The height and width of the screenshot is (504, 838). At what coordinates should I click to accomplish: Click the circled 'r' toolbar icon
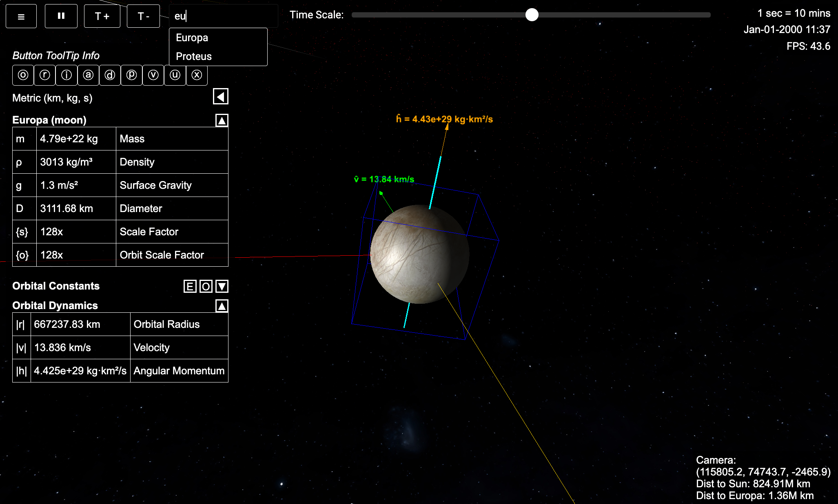point(44,75)
